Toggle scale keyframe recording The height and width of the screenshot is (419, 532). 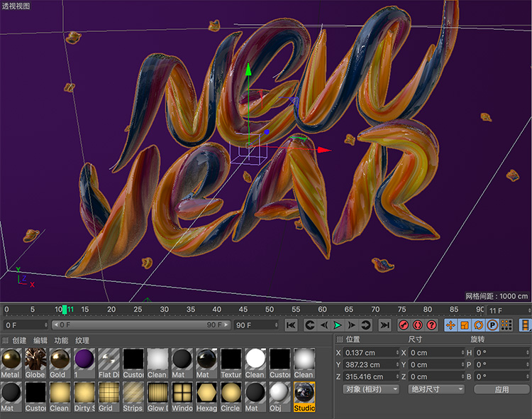465,325
